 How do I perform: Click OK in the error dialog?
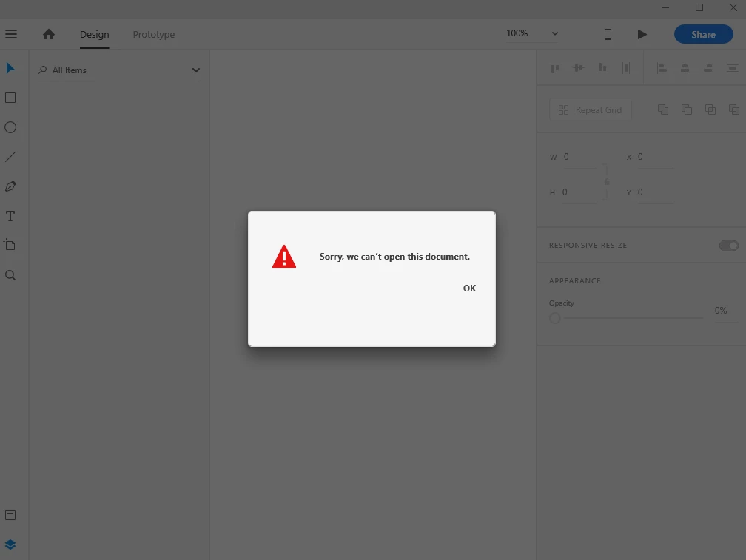469,288
